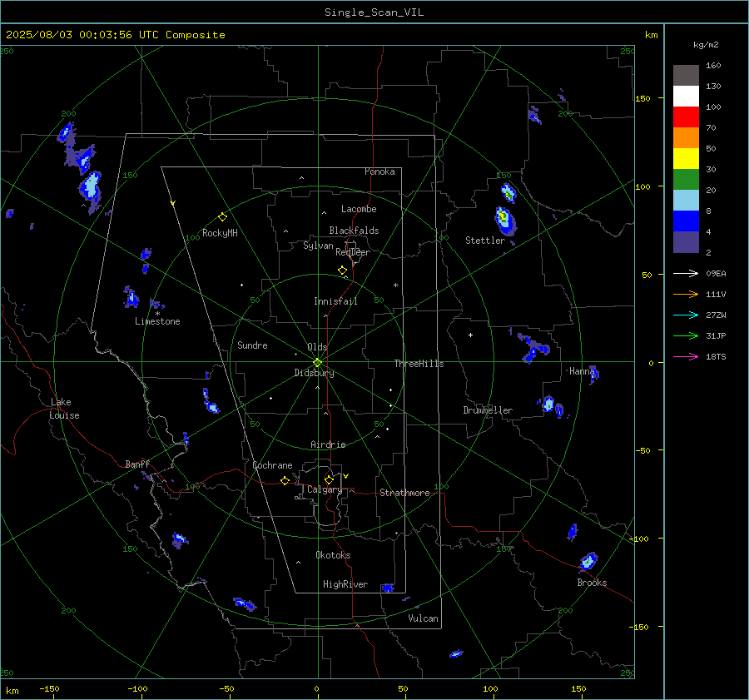This screenshot has height=700, width=749.
Task: Click the HighRiver map label
Action: pos(345,584)
